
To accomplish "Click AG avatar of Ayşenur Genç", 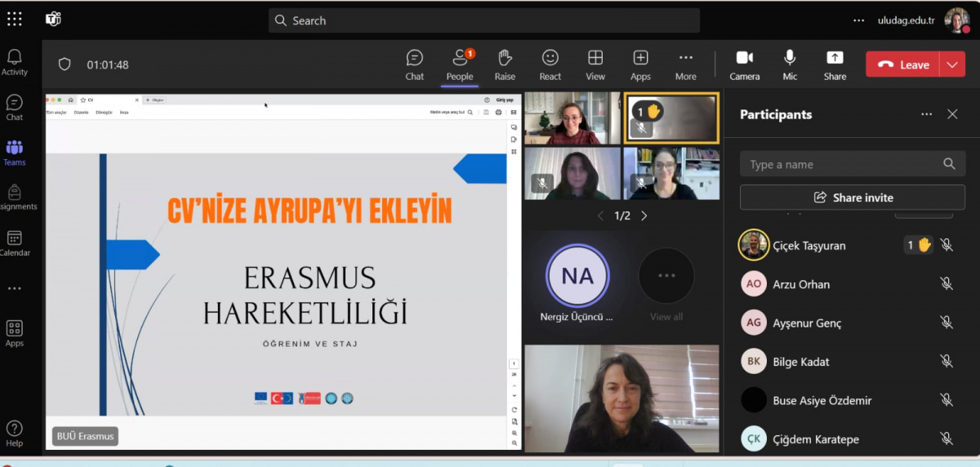I will pyautogui.click(x=754, y=322).
